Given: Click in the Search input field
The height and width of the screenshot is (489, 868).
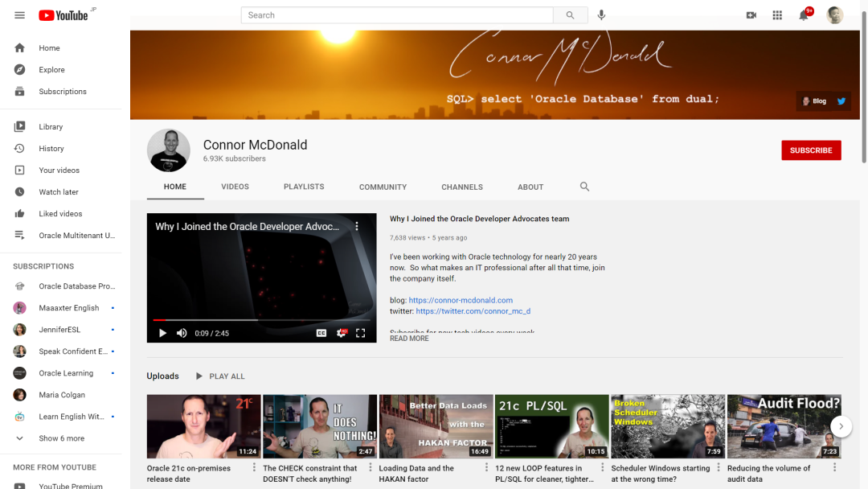Looking at the screenshot, I should [x=397, y=15].
